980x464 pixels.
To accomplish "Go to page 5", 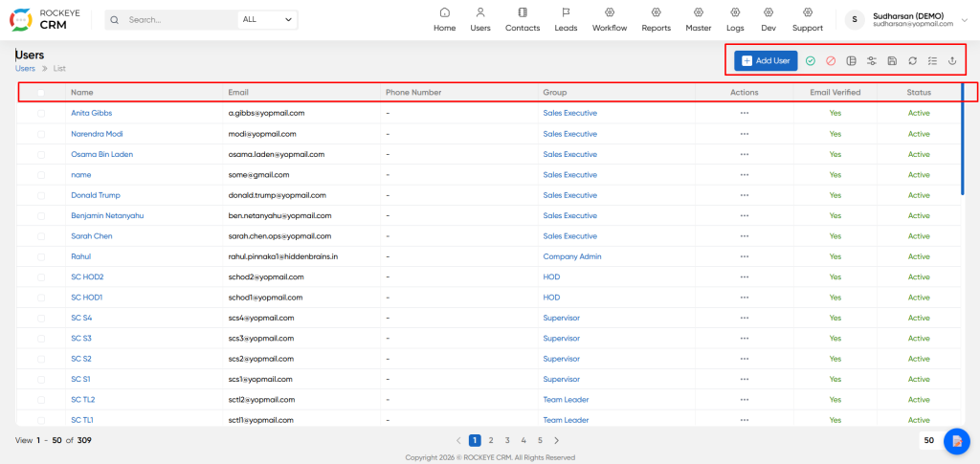I will click(x=540, y=440).
